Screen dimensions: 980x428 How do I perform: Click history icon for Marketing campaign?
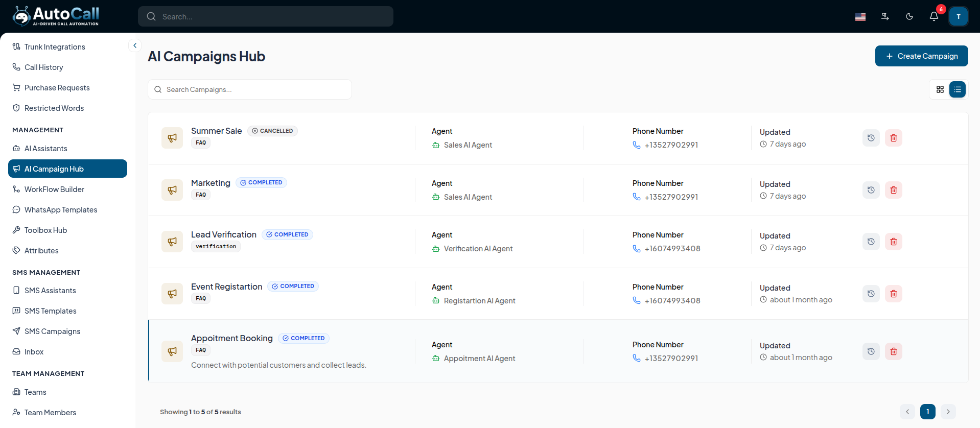(x=871, y=190)
